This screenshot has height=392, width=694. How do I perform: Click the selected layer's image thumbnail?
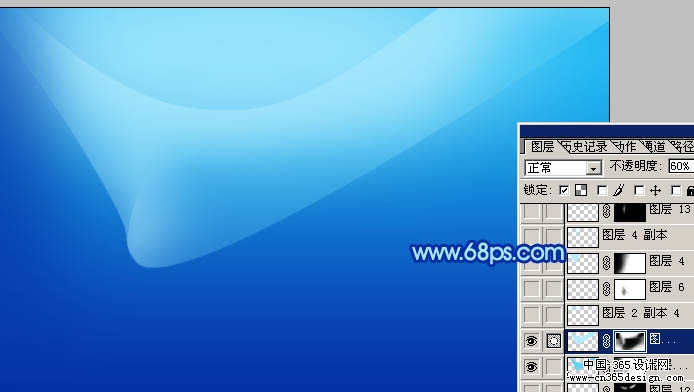pyautogui.click(x=583, y=341)
